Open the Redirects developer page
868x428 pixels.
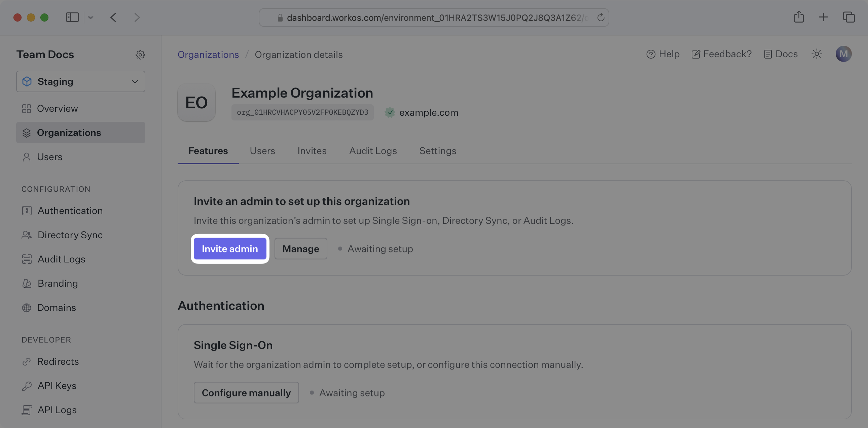(58, 361)
